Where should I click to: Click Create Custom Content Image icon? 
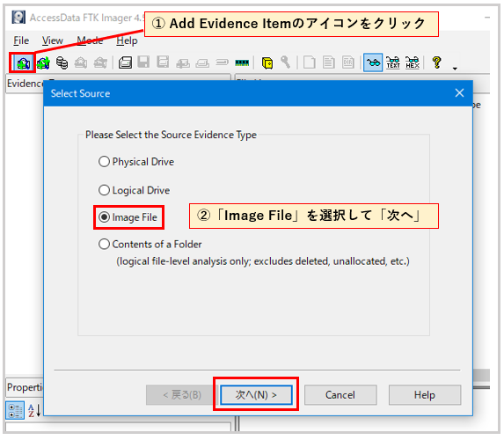point(202,63)
